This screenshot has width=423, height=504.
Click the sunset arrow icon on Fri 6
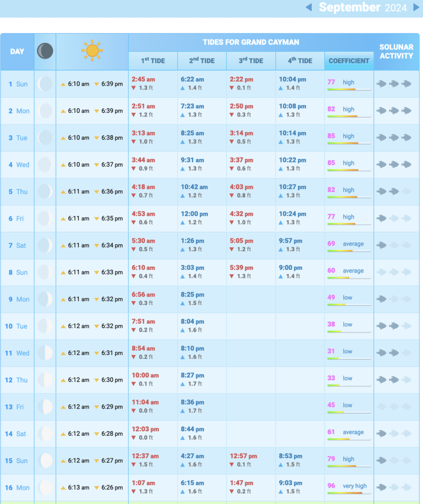click(97, 219)
